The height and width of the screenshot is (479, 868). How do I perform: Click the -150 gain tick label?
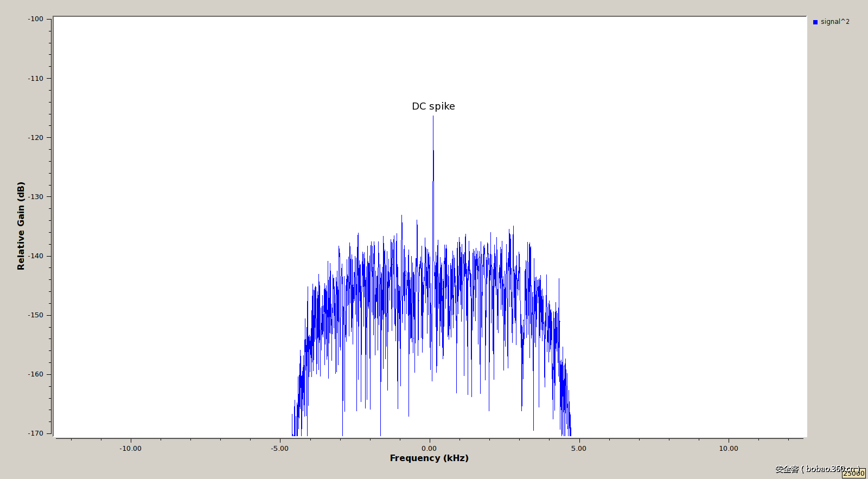36,315
